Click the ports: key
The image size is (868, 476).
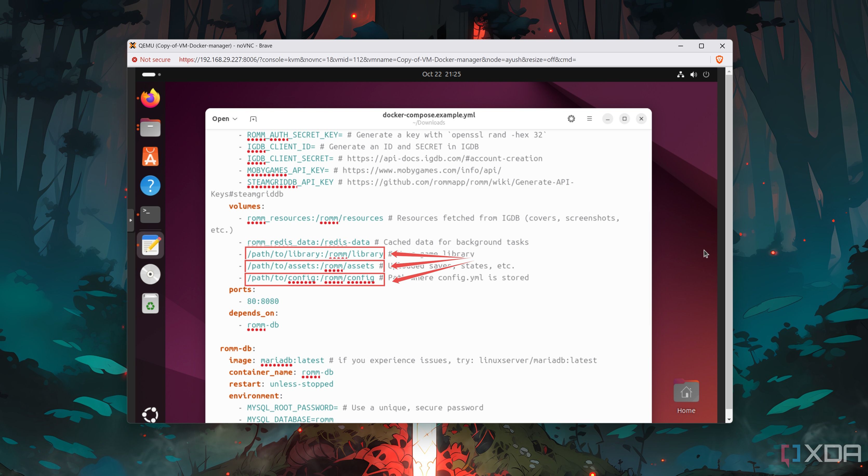(x=242, y=289)
